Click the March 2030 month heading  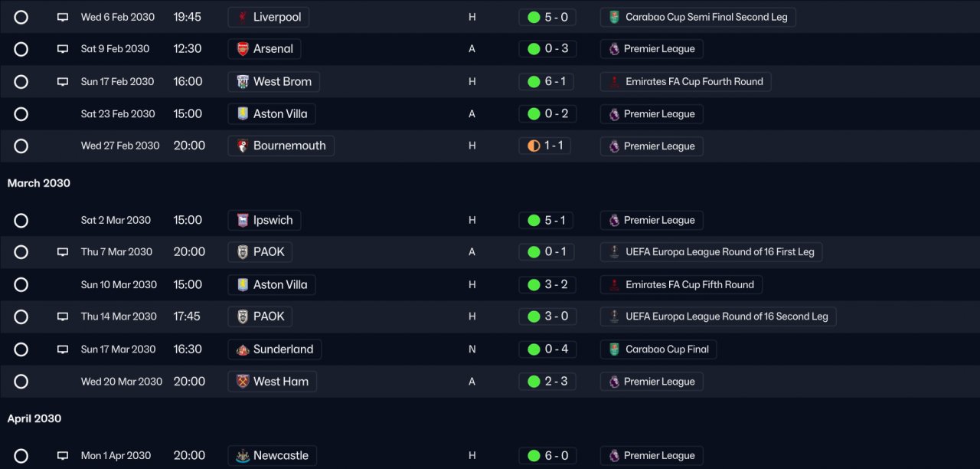point(39,183)
